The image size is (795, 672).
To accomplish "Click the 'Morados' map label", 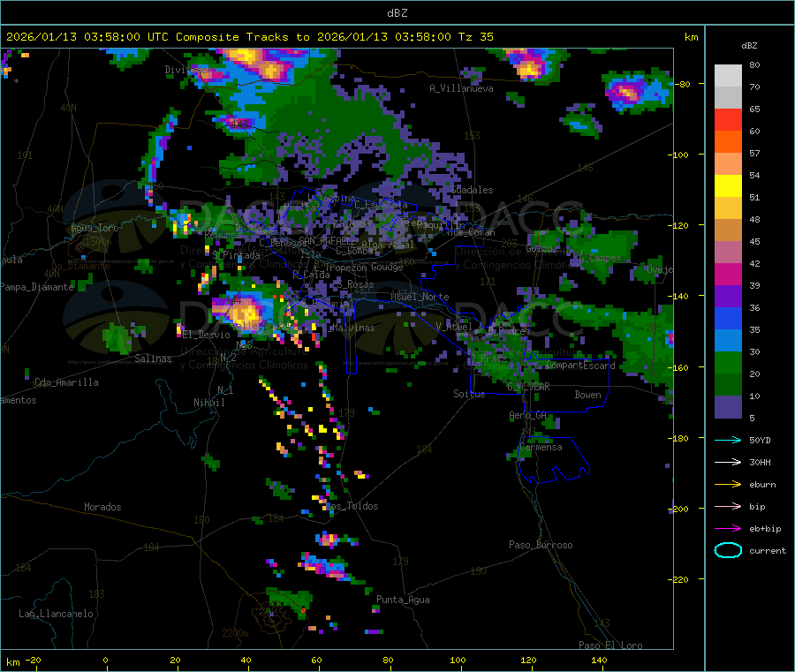I will pos(102,507).
